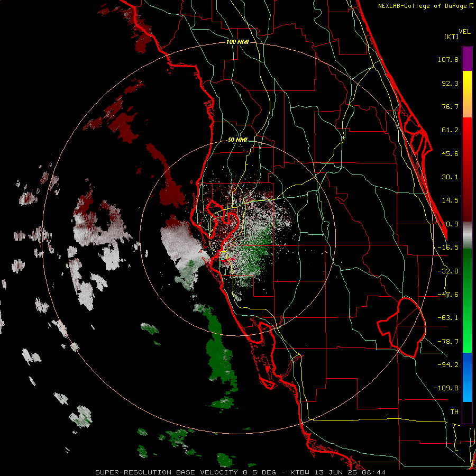476x476 pixels.
Task: Click the 45.6 scale value
Action: coord(450,153)
